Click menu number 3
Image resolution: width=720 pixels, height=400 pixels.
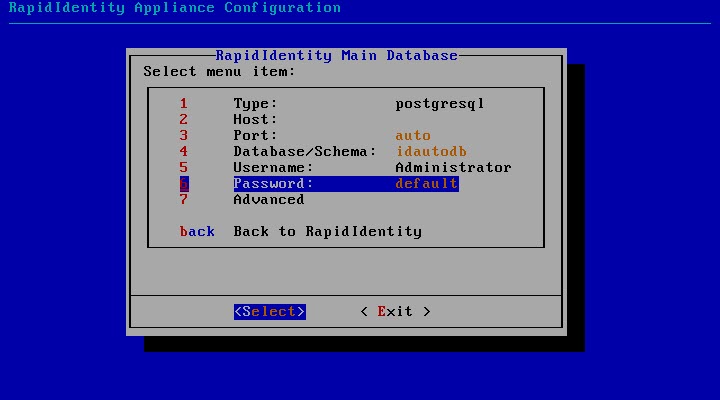(184, 135)
